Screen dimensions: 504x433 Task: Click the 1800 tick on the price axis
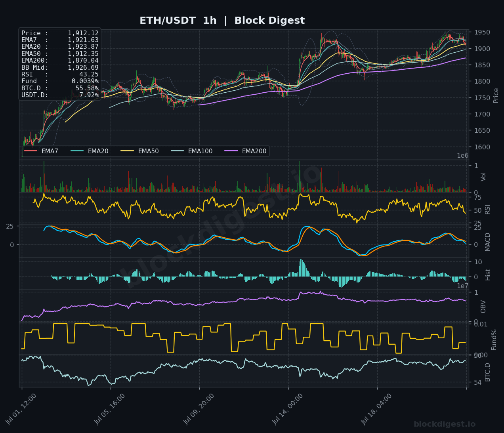pyautogui.click(x=481, y=81)
